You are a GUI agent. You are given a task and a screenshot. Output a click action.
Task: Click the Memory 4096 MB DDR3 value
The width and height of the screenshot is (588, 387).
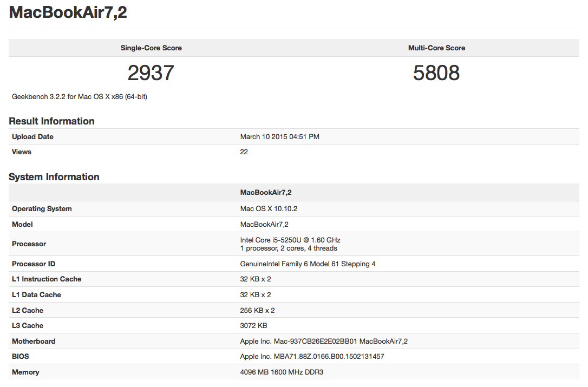282,372
